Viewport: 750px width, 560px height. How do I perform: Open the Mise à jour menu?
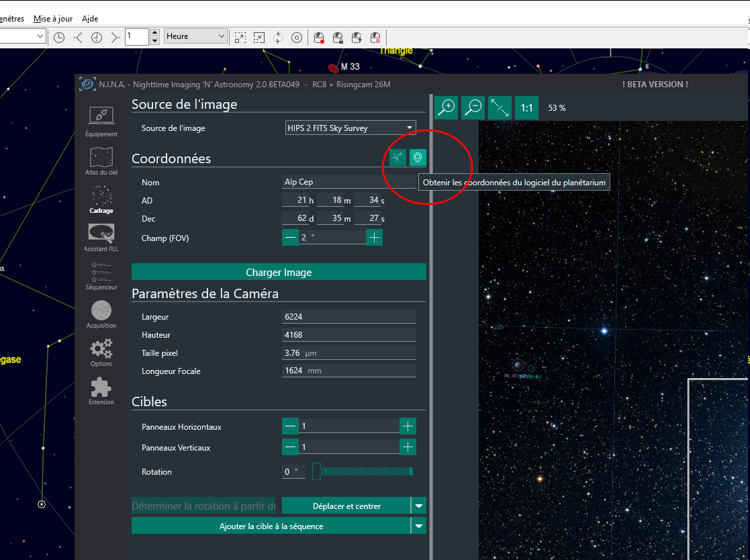pyautogui.click(x=53, y=19)
